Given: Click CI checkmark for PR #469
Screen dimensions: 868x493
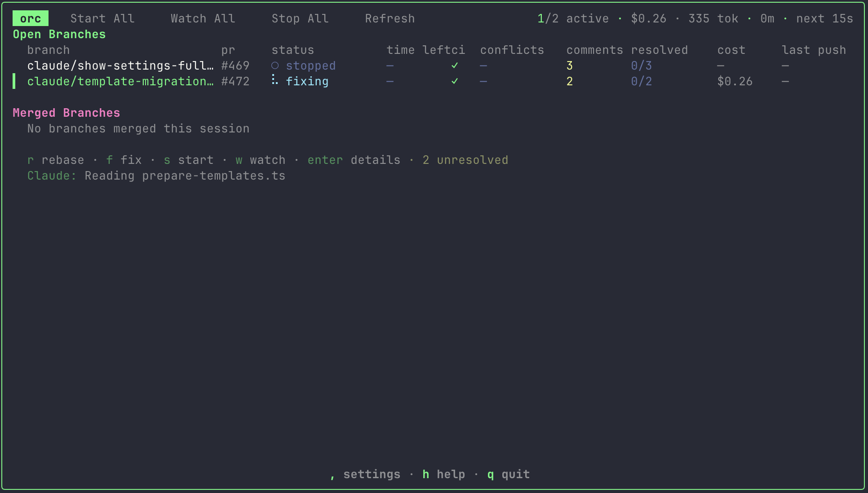Looking at the screenshot, I should 455,66.
